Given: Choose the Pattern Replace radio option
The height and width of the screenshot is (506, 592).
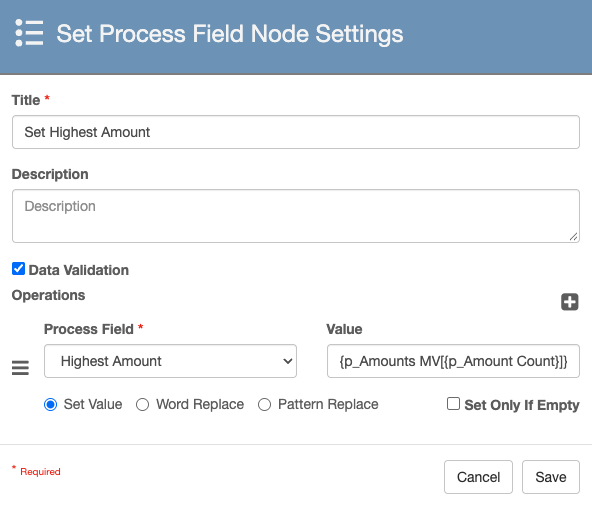Looking at the screenshot, I should [x=264, y=404].
